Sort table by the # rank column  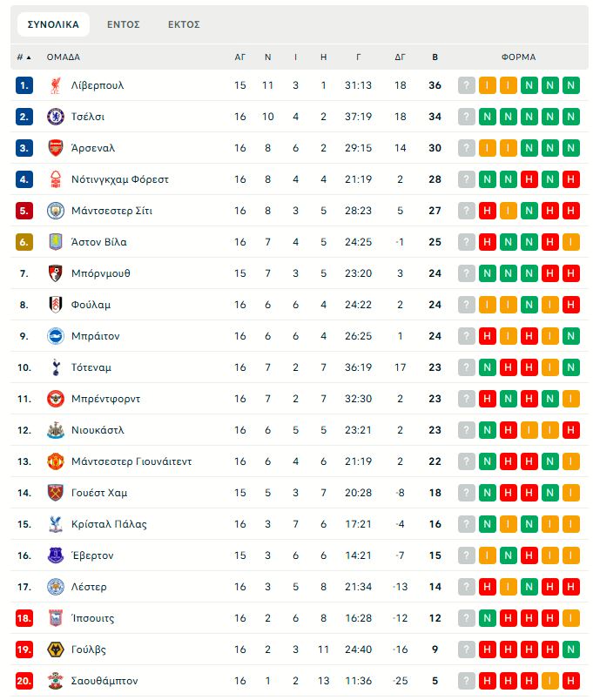point(24,57)
